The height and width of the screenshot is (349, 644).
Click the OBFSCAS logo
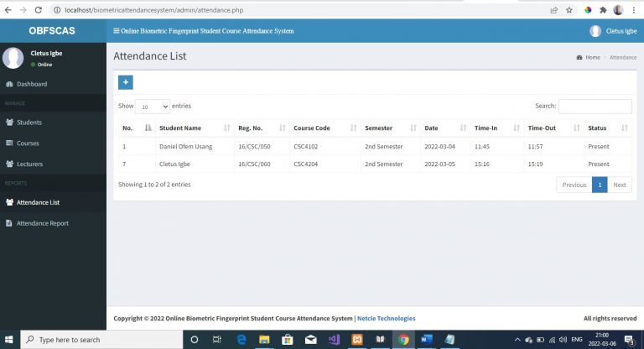point(52,31)
